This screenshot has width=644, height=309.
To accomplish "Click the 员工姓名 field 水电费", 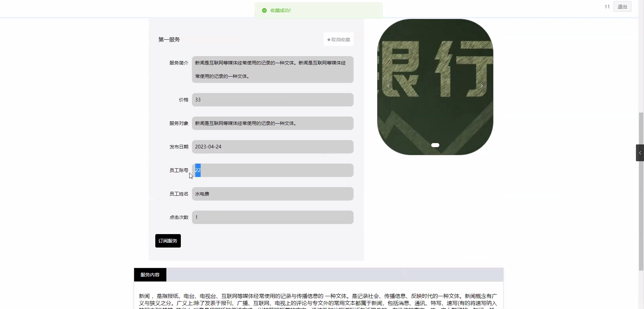I will pos(273,194).
